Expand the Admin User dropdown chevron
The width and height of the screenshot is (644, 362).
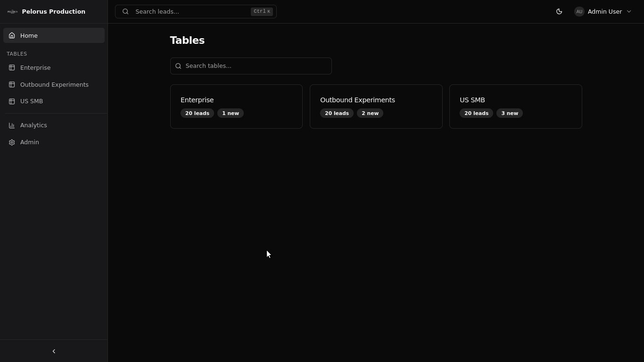tap(629, 11)
